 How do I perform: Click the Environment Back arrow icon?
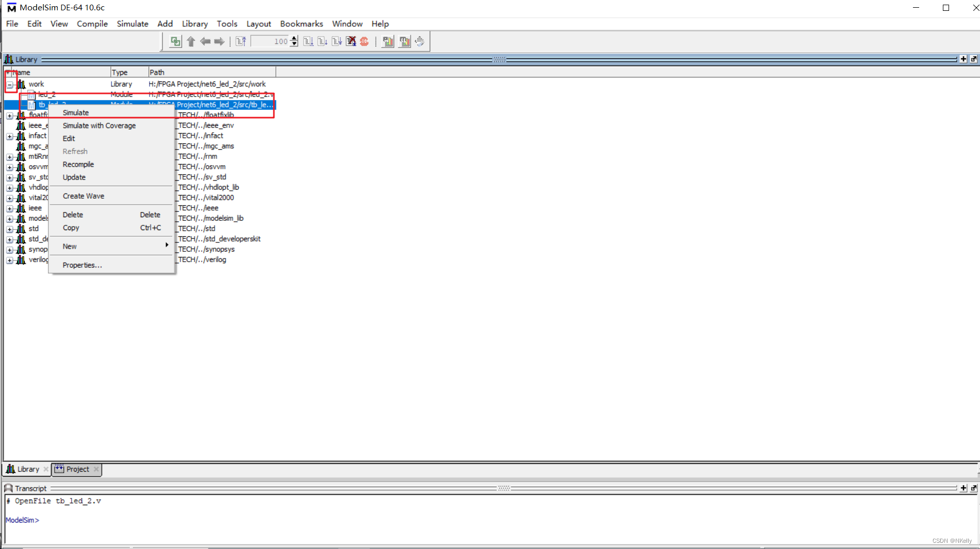[205, 41]
